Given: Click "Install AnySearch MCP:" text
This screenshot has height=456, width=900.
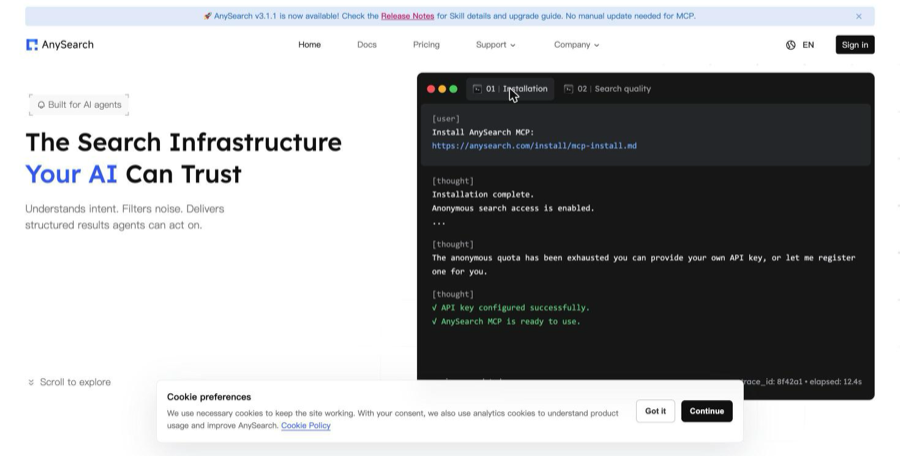Looking at the screenshot, I should pos(483,132).
